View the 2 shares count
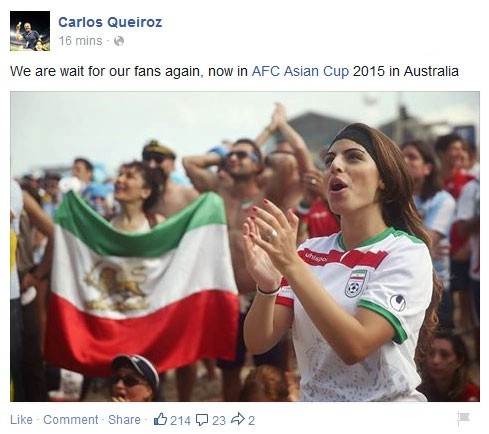 click(251, 420)
